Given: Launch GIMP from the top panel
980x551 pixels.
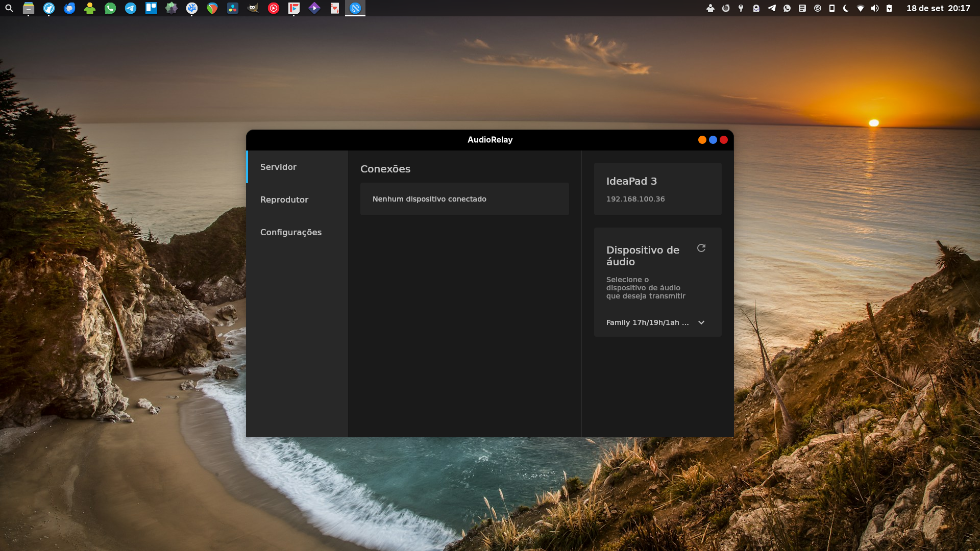Looking at the screenshot, I should click(253, 8).
